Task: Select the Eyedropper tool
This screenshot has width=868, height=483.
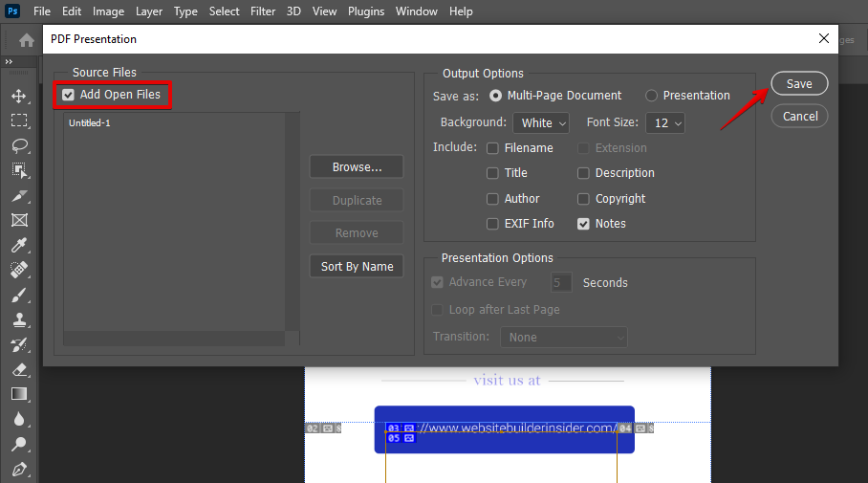Action: click(x=19, y=245)
